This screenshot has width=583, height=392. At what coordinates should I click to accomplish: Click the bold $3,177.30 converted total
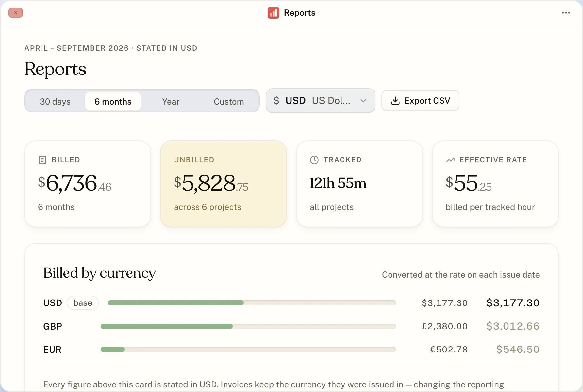click(513, 303)
